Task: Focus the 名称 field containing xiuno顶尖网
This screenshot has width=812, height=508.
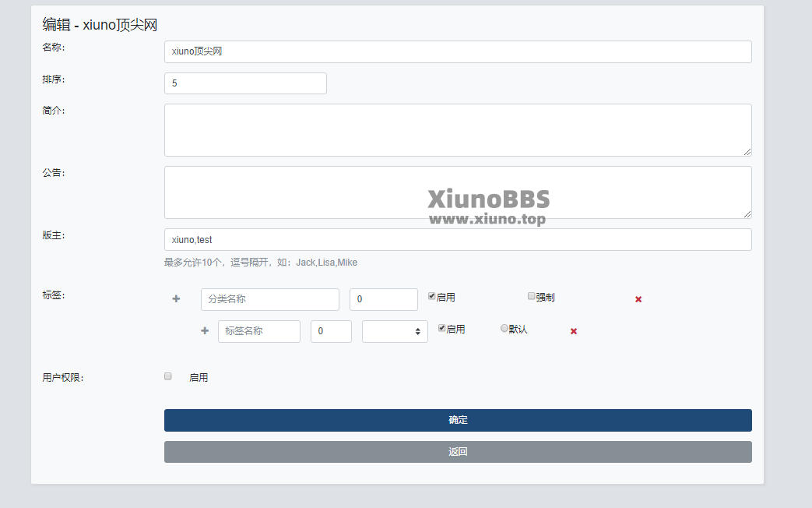Action: tap(458, 52)
